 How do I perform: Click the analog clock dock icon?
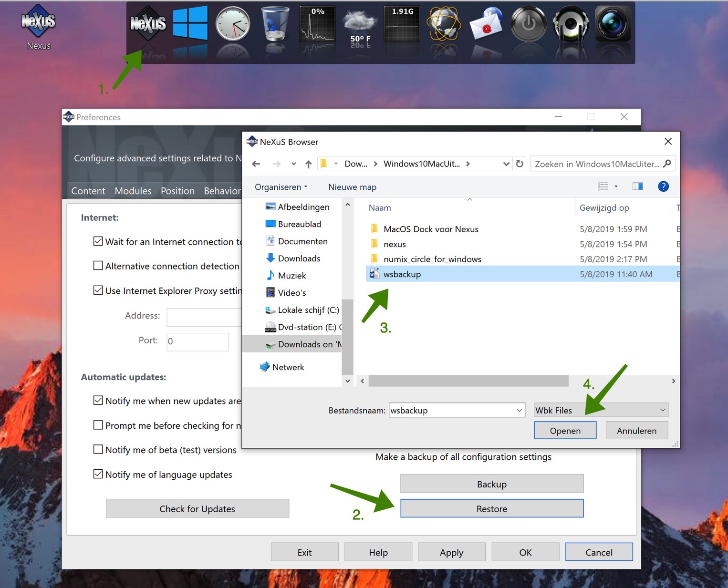coord(233,24)
